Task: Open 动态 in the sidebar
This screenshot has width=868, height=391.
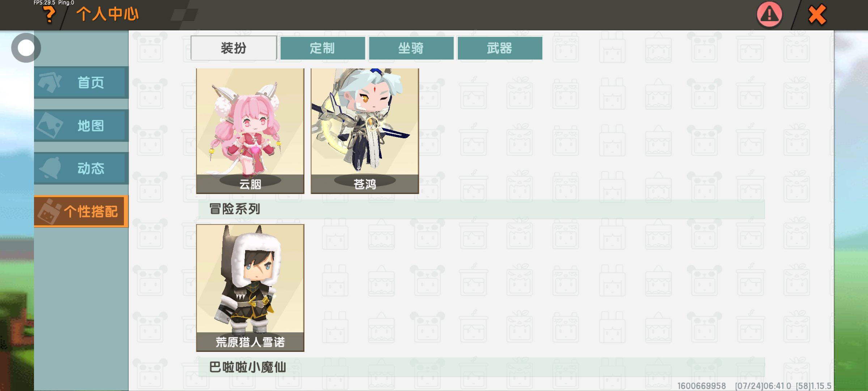Action: tap(81, 168)
